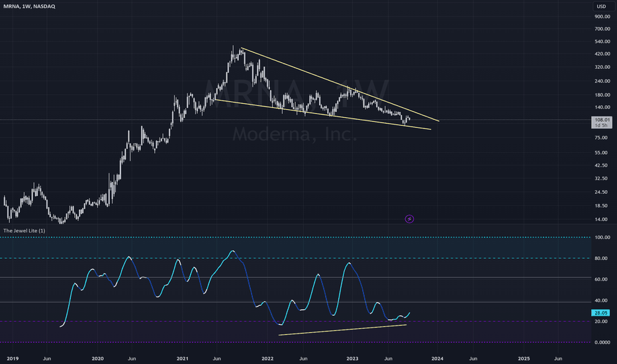Click the 100.00 indicator scale label

click(x=602, y=238)
